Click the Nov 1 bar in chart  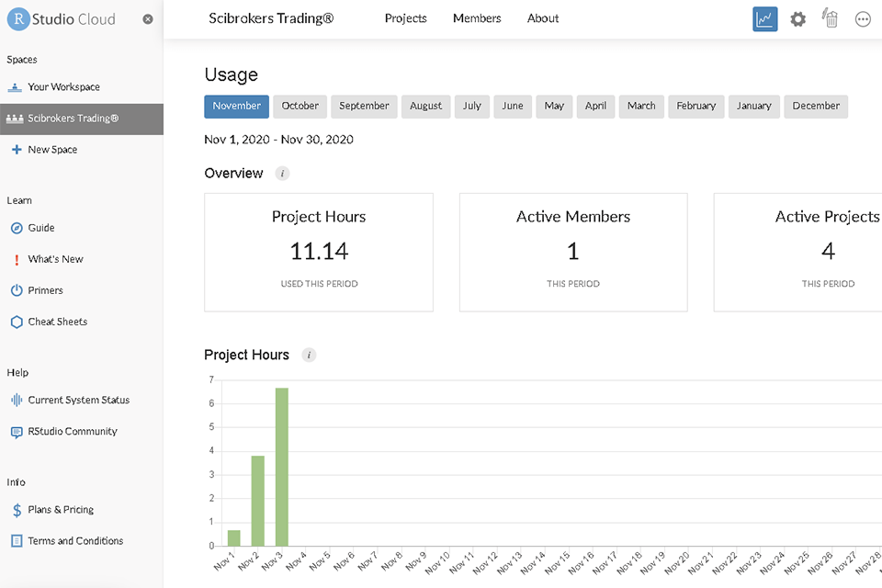click(234, 537)
